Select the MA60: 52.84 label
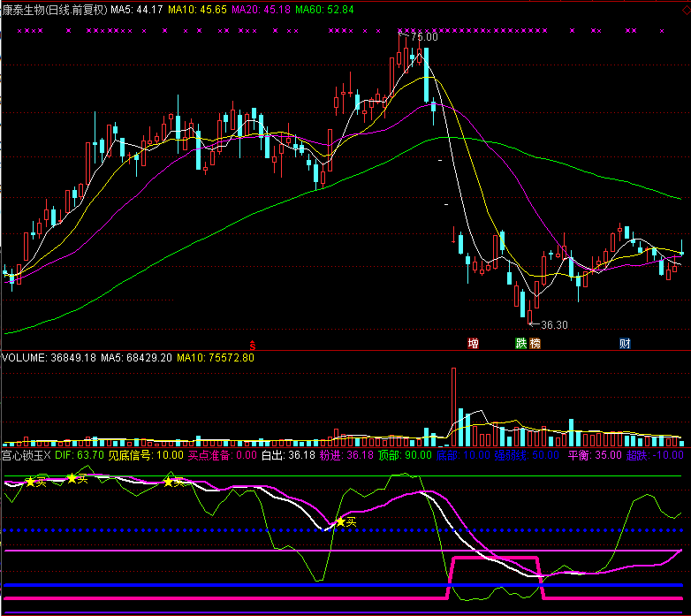 tap(324, 10)
